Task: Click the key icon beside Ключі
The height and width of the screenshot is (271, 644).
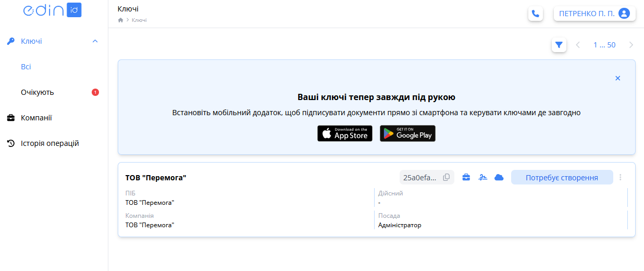Action: (11, 41)
